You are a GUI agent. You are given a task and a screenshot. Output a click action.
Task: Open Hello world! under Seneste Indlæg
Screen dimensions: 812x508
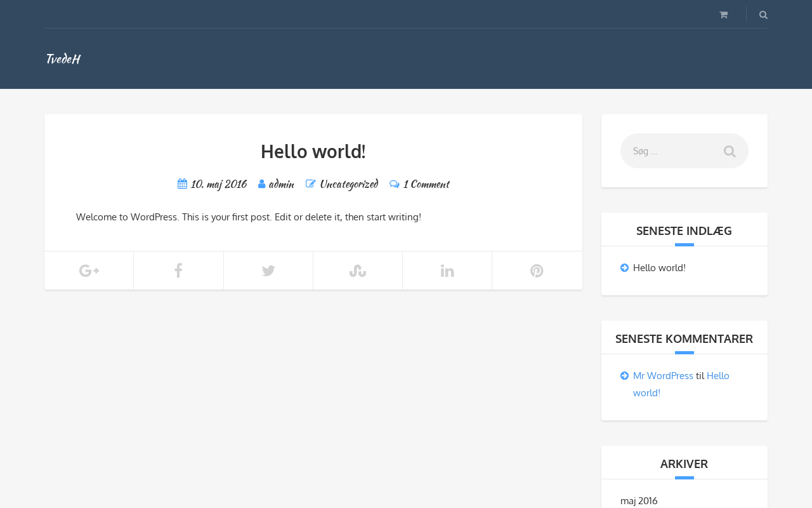tap(659, 268)
